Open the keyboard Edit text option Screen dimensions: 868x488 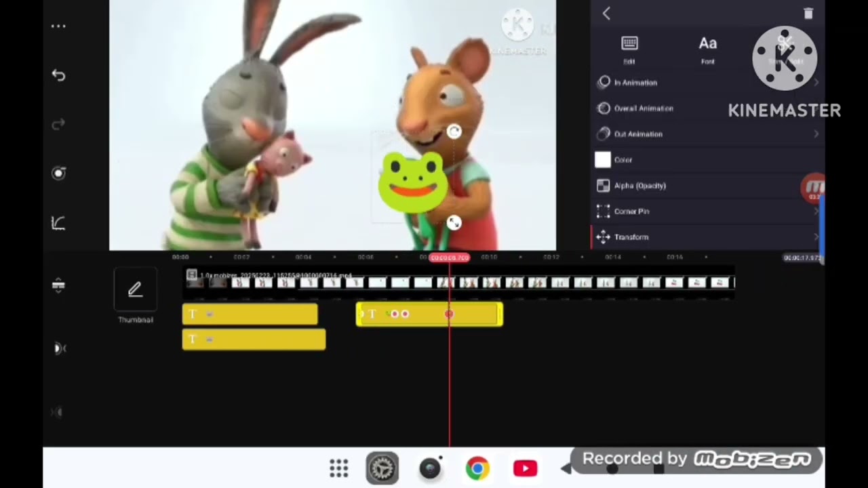(x=629, y=49)
